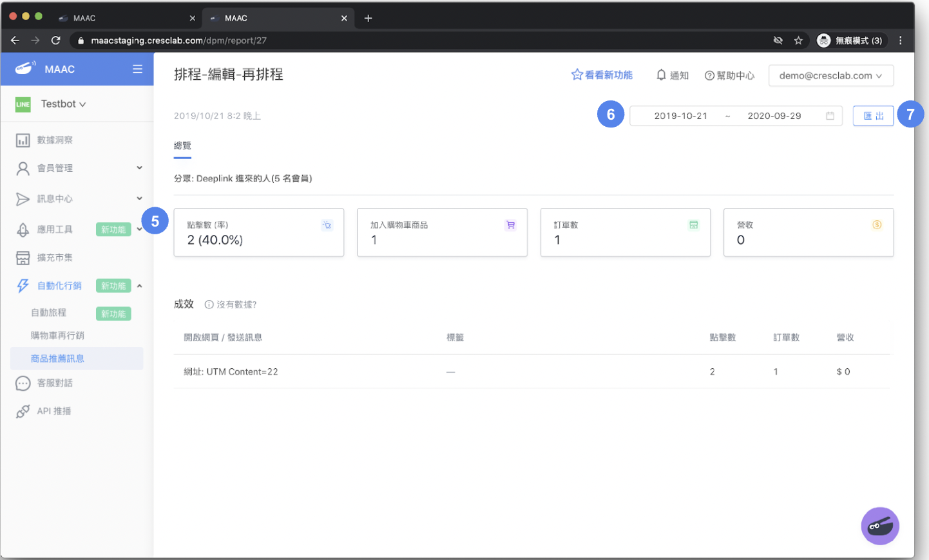Screen dimensions: 929x560
Task: Click the 客服對話 chat bubble icon
Action: 23,384
